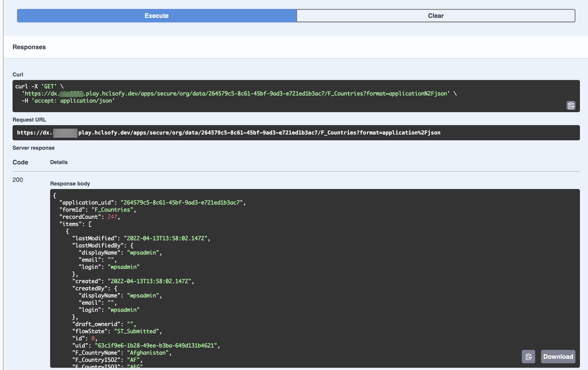Click the Response body label
This screenshot has height=370, width=588.
[70, 183]
